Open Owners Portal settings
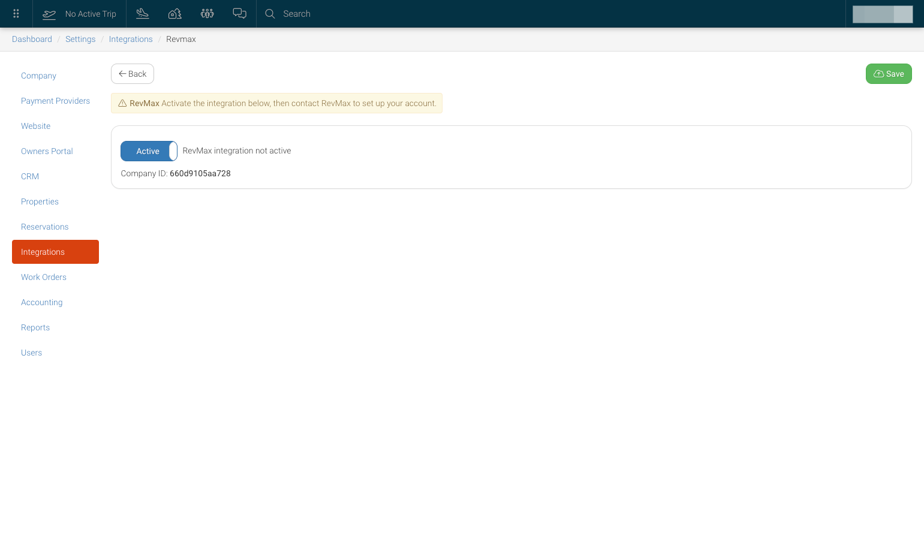This screenshot has height=560, width=924. pos(55,151)
